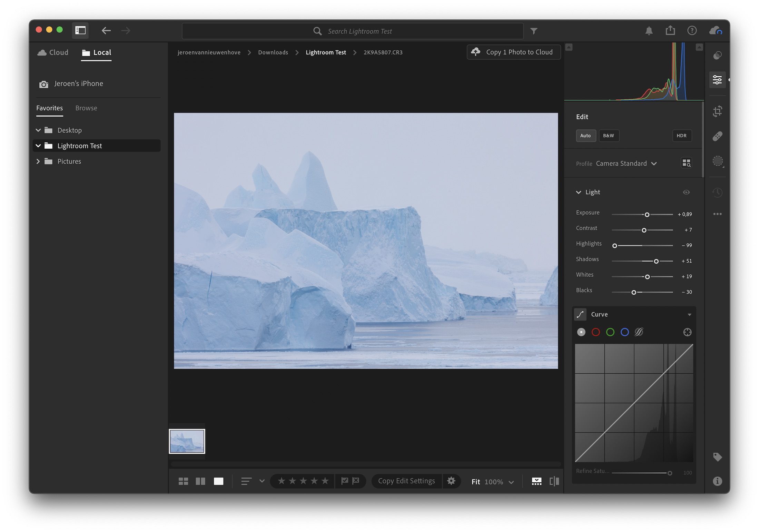759x532 pixels.
Task: Open the Keywords panel
Action: click(718, 457)
